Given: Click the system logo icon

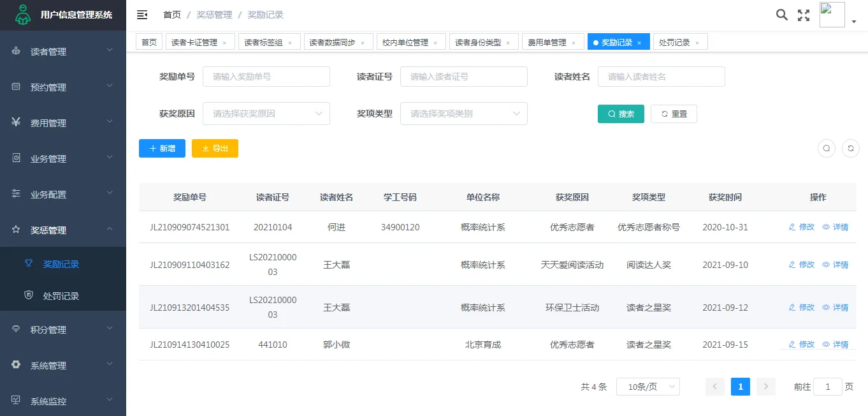Looking at the screenshot, I should [x=23, y=15].
